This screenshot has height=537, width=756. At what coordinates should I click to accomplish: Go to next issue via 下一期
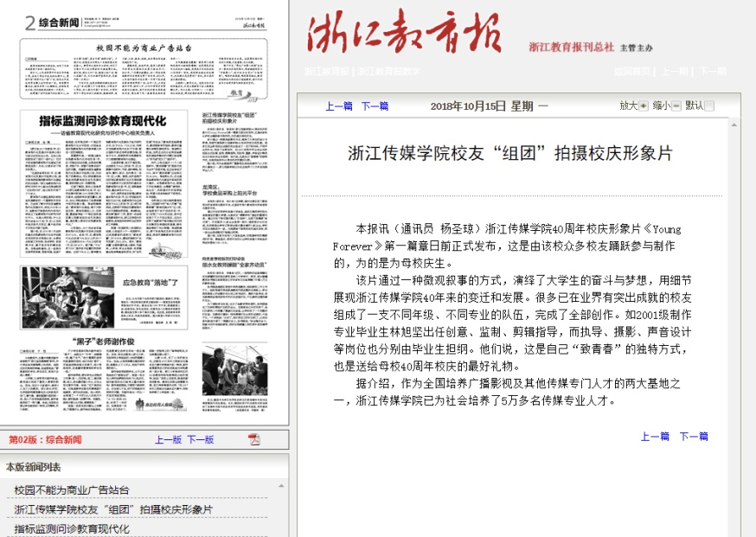click(x=713, y=72)
